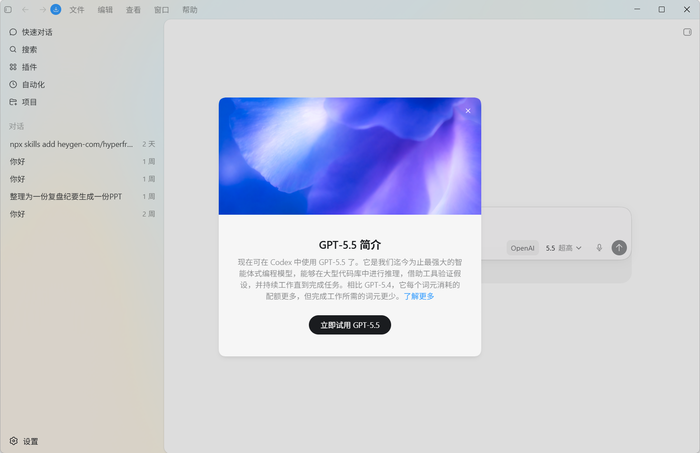This screenshot has width=700, height=453.
Task: Click the GPT-5.5 banner image
Action: (350, 156)
